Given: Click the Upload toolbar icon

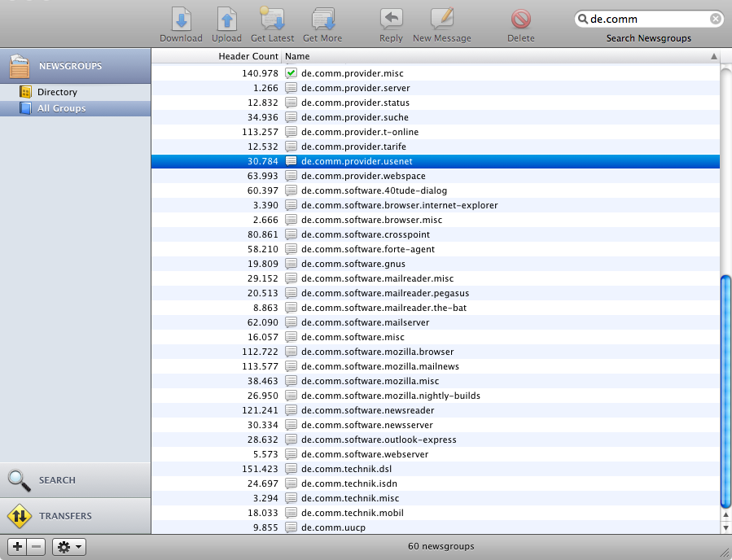Looking at the screenshot, I should coord(226,20).
